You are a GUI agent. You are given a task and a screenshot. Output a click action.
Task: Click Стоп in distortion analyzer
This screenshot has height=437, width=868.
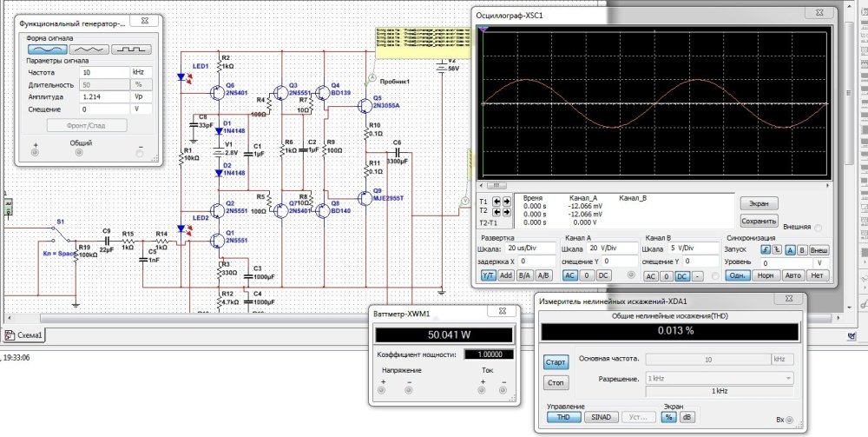(x=555, y=382)
